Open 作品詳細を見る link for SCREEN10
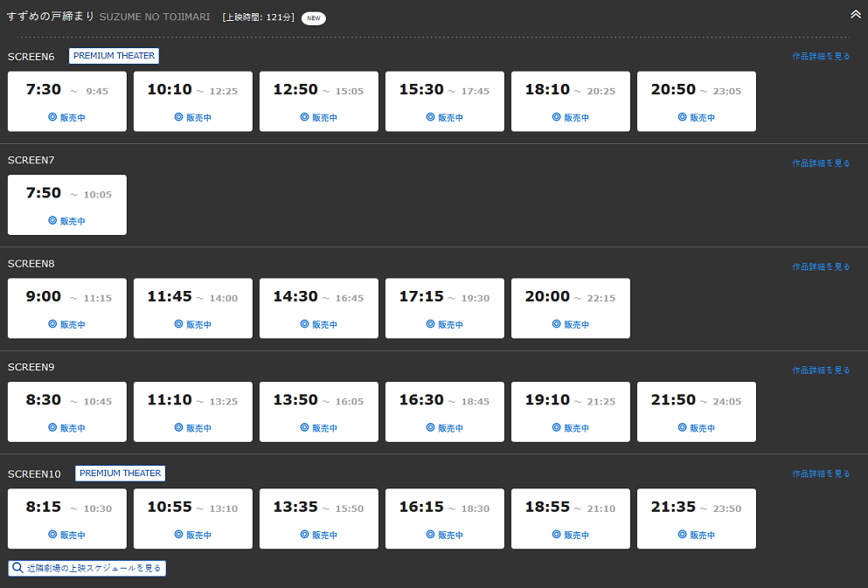868x588 pixels. click(821, 474)
